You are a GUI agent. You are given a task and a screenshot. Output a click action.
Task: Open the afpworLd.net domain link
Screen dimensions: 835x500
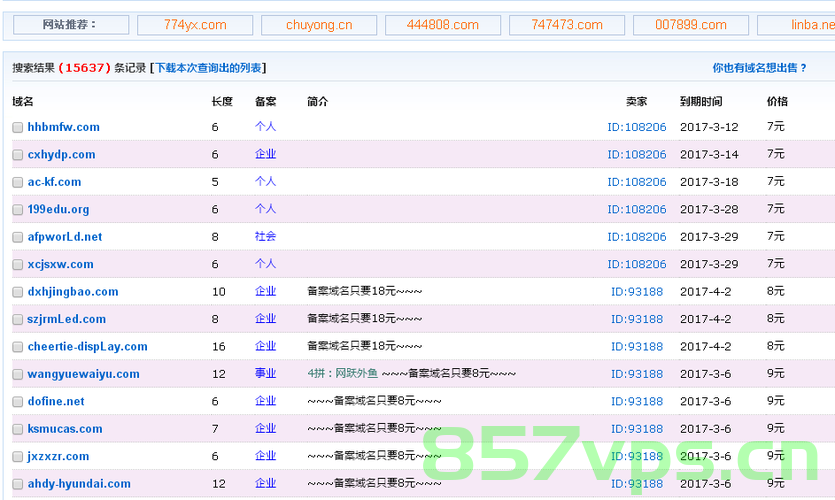(x=64, y=237)
